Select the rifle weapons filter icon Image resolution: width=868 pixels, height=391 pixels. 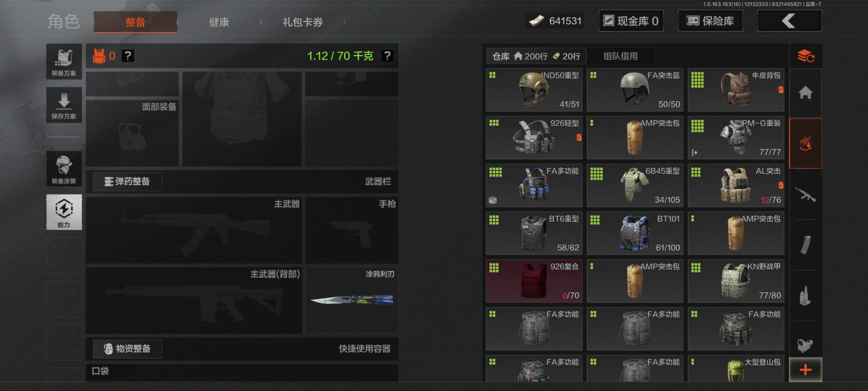point(805,195)
